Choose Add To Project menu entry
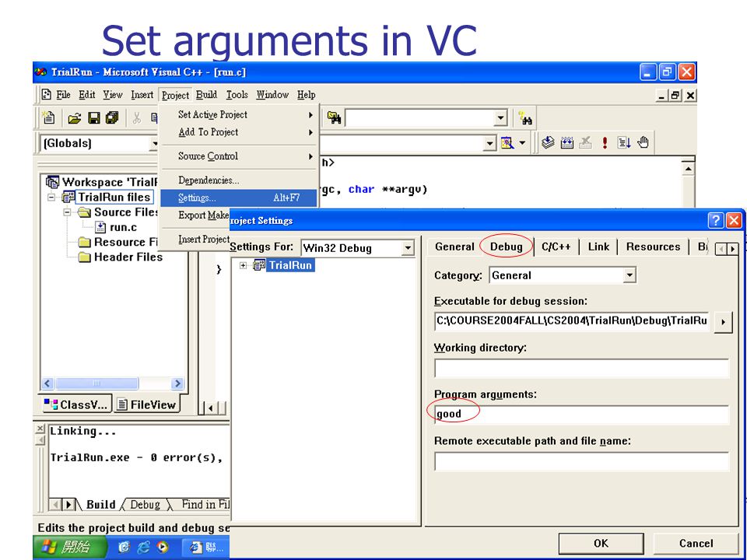 (239, 132)
